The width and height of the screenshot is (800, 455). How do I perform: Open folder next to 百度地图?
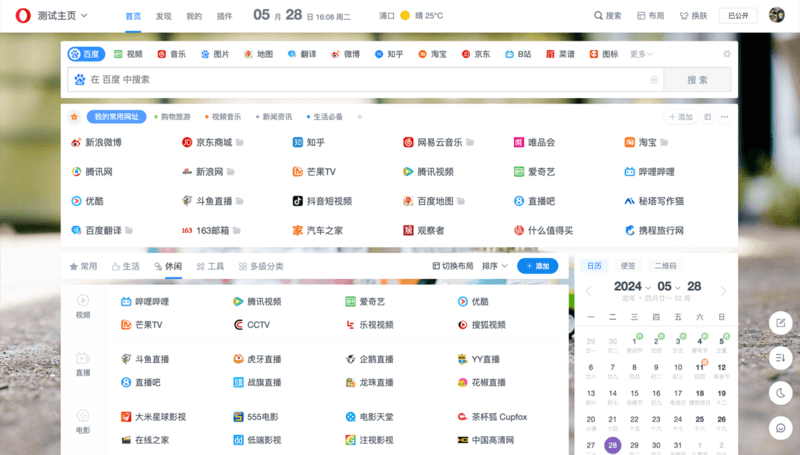461,201
